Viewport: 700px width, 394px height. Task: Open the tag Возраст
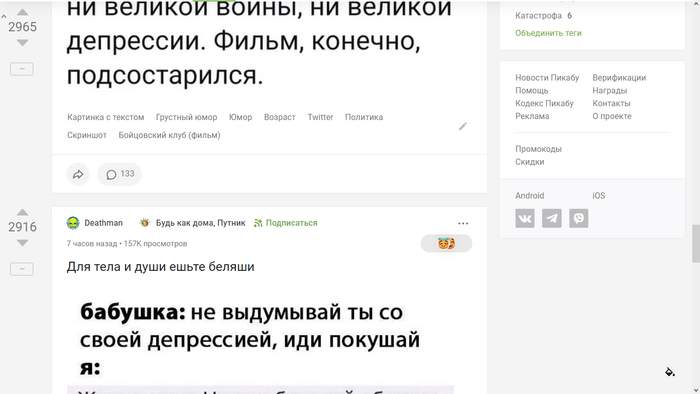280,117
